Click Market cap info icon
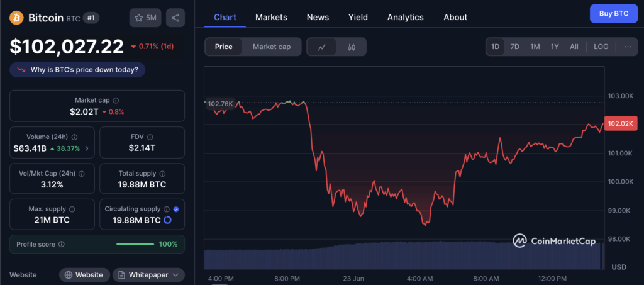The height and width of the screenshot is (285, 644). 116,100
